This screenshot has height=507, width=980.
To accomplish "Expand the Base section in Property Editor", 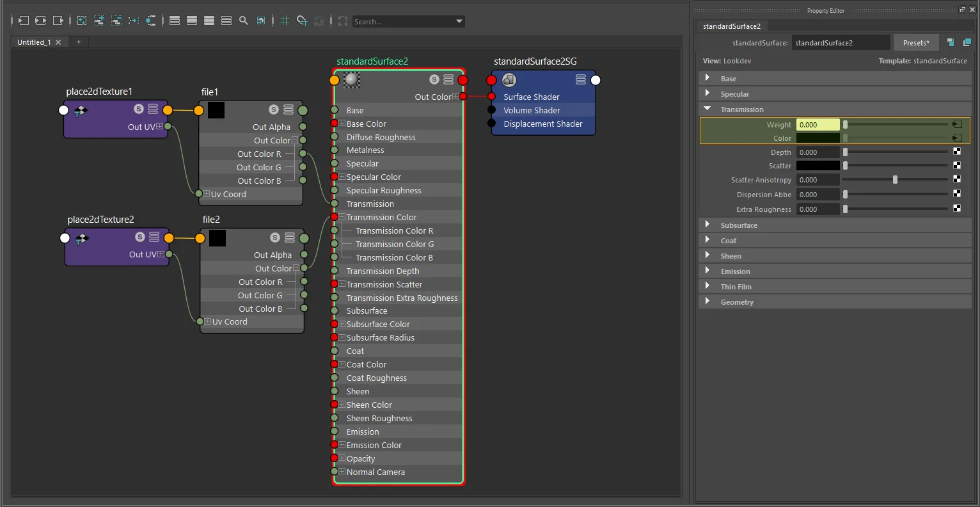I will [x=835, y=79].
